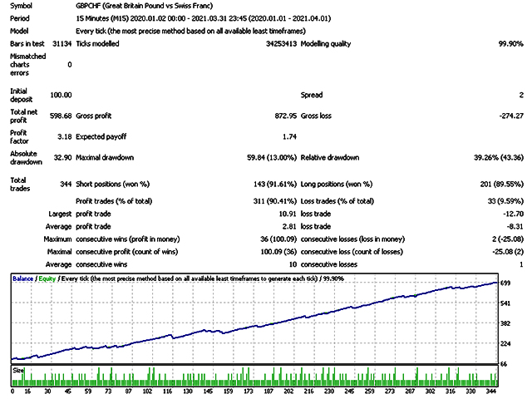
Task: Click the 'Size' label in the volume sub-chart
Action: [x=18, y=370]
